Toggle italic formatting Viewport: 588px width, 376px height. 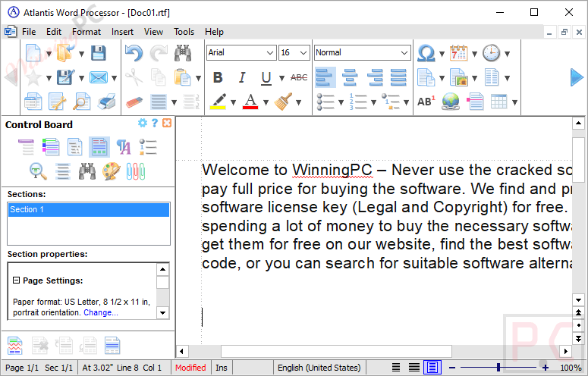click(x=242, y=77)
